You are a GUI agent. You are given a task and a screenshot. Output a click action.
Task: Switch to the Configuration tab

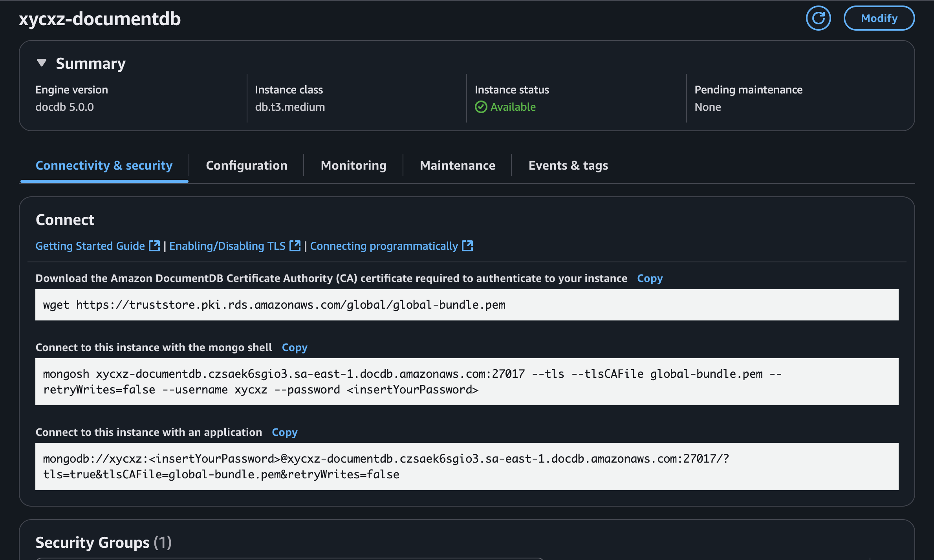coord(247,165)
